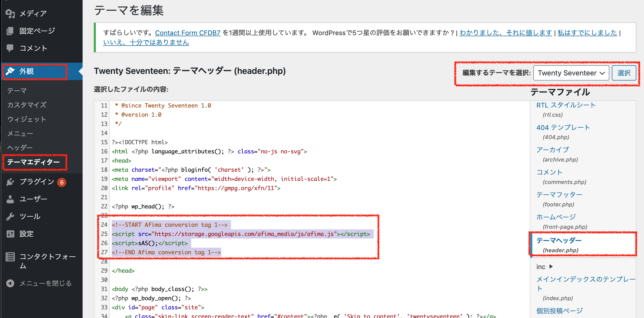Open ホームページ (front-page.php) file
Viewport: 644px width, 318px height.
[556, 217]
